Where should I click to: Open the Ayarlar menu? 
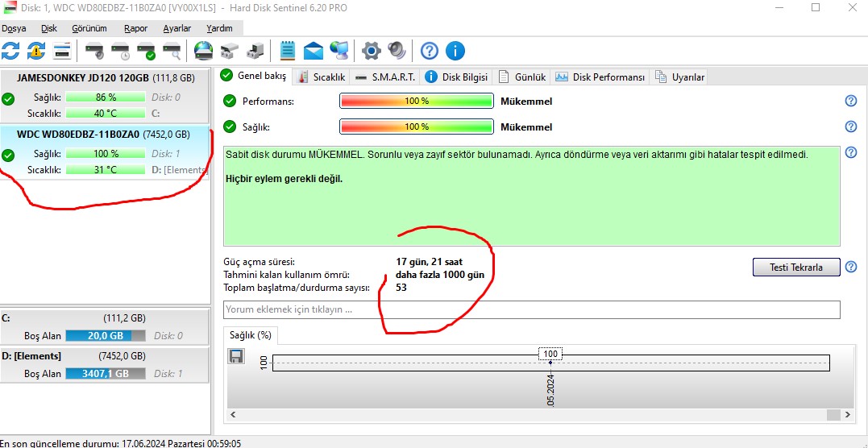click(177, 28)
